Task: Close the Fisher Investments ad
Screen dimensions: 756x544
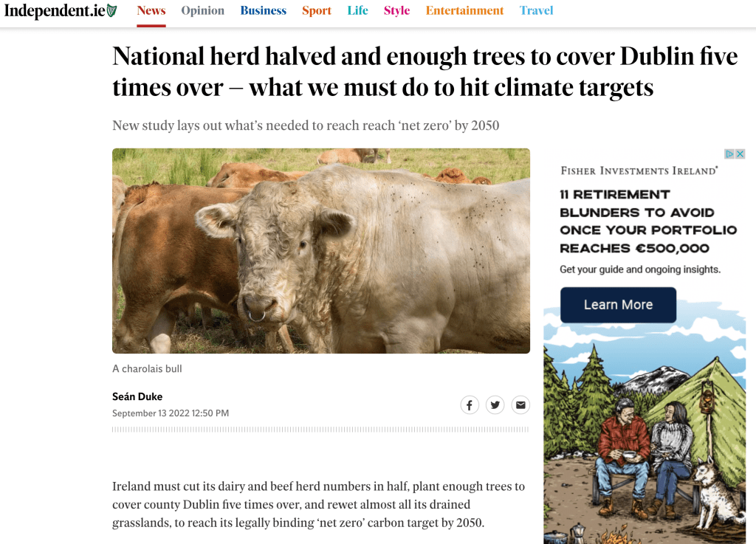Action: pyautogui.click(x=740, y=154)
